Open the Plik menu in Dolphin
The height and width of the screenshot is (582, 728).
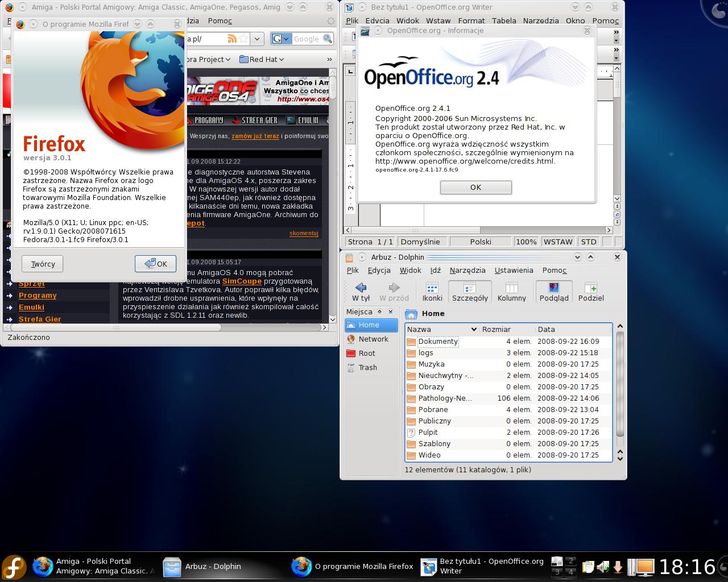353,271
